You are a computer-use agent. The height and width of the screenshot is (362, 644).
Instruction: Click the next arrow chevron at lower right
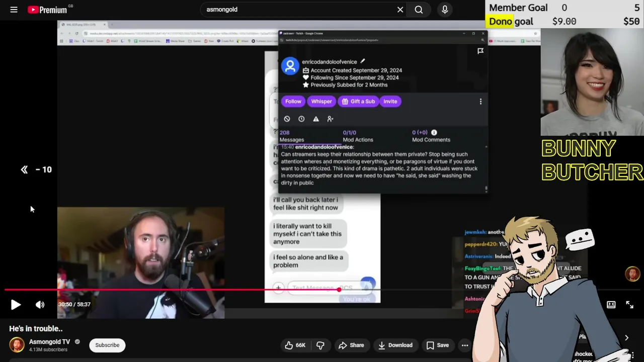[x=626, y=338]
